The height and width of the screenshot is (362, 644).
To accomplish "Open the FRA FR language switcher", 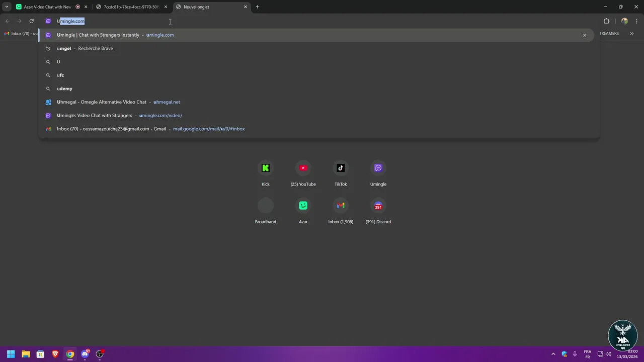I will [587, 354].
